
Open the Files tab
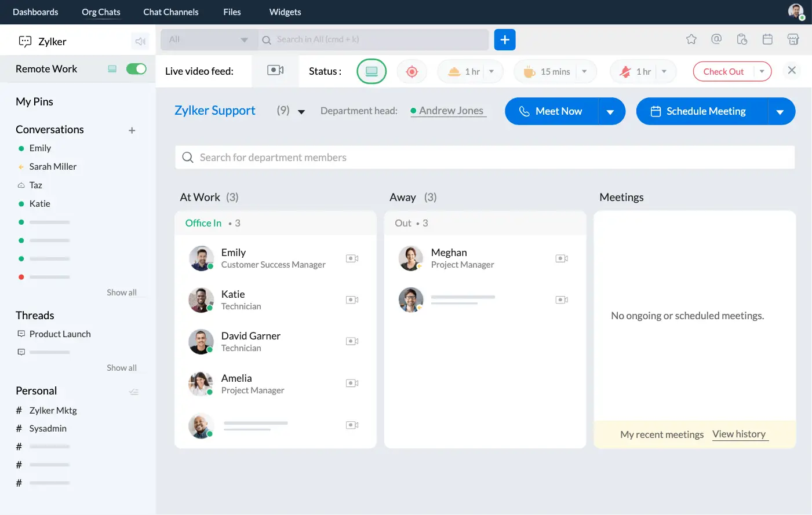(232, 12)
